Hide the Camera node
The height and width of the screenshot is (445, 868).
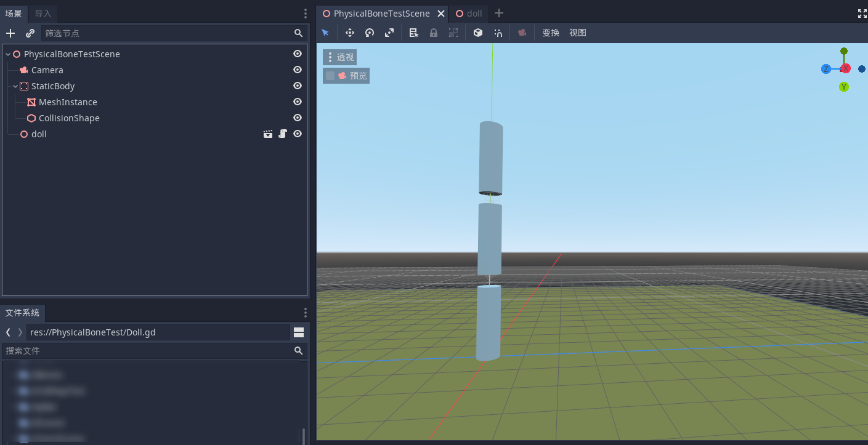click(x=298, y=70)
